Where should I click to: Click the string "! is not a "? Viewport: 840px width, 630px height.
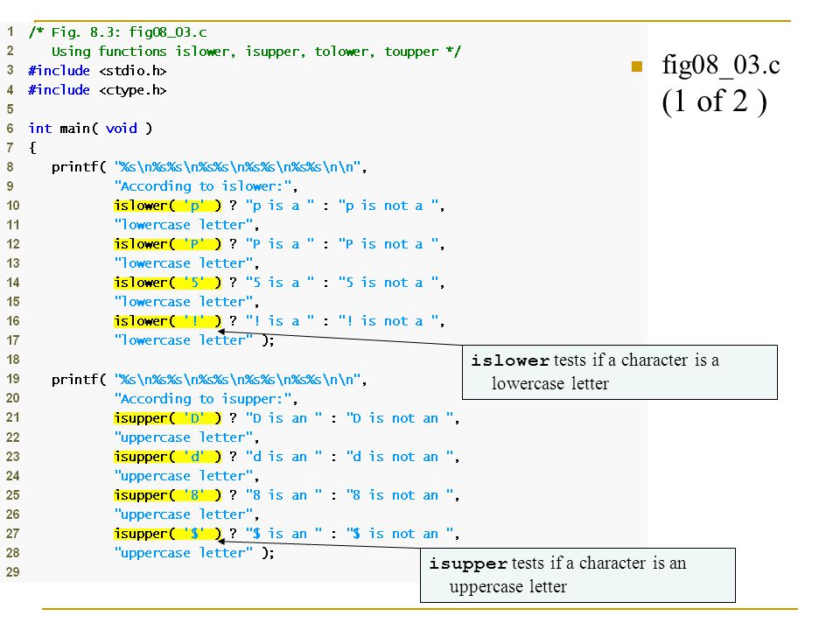tap(388, 321)
